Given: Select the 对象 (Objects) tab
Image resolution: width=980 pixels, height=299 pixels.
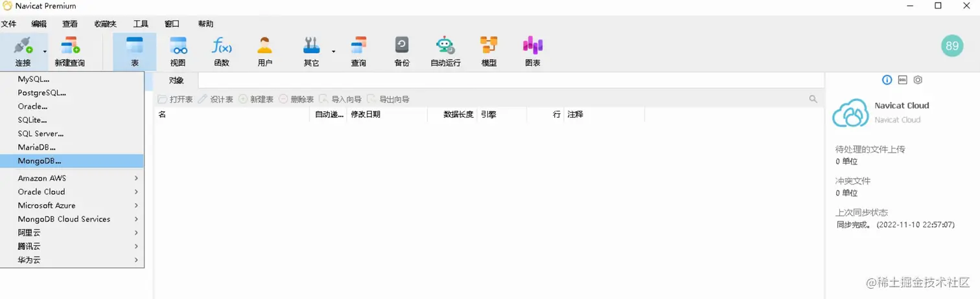Looking at the screenshot, I should coord(176,80).
